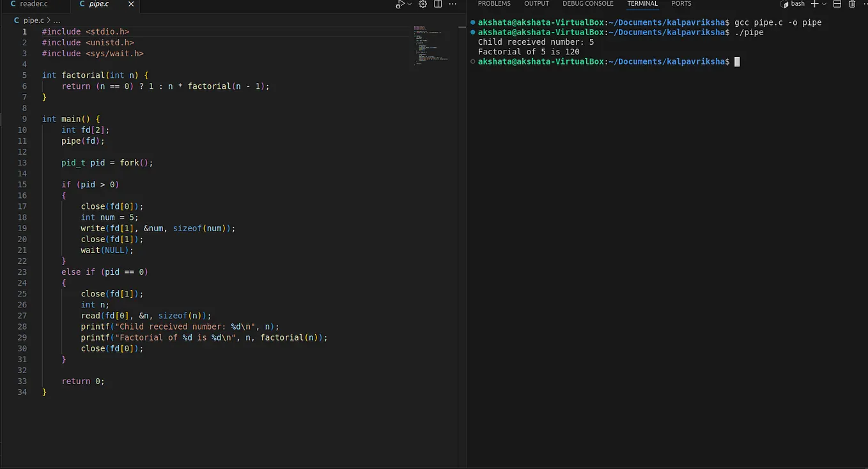
Task: Open the PORTS panel
Action: click(681, 4)
